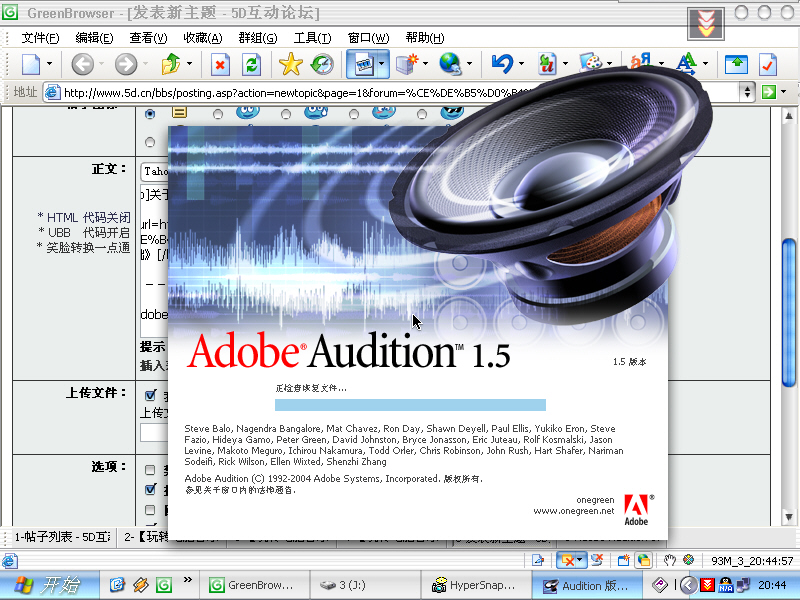The image size is (800, 600).
Task: Click the green underline U toolbar icon
Action: click(x=547, y=64)
